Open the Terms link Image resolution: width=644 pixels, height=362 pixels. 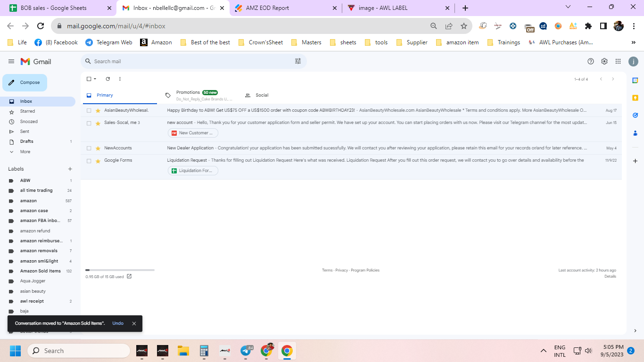327,270
